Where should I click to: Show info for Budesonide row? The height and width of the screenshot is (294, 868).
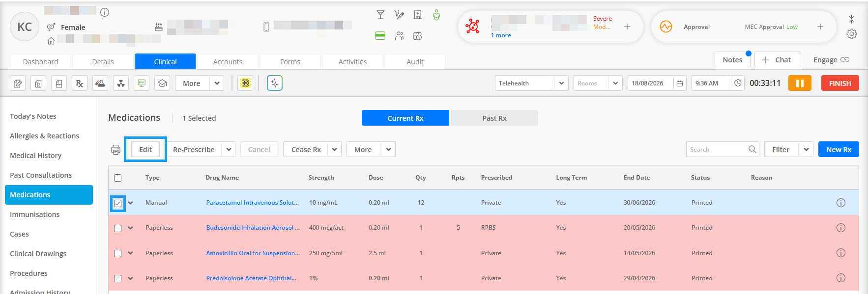click(841, 228)
